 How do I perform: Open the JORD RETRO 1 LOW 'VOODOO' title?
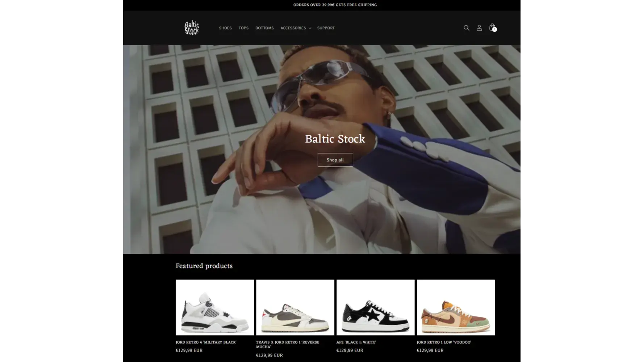pyautogui.click(x=444, y=342)
